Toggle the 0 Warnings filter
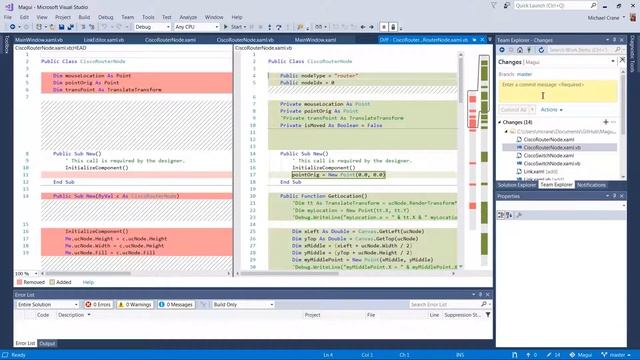The width and height of the screenshot is (640, 360). [135, 304]
